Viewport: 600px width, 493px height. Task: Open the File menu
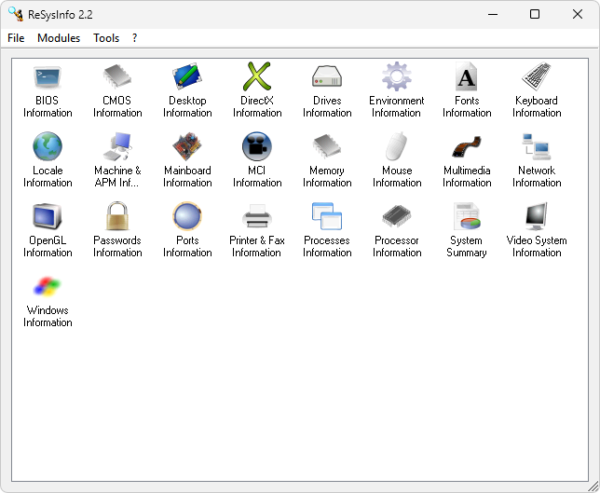[x=16, y=38]
